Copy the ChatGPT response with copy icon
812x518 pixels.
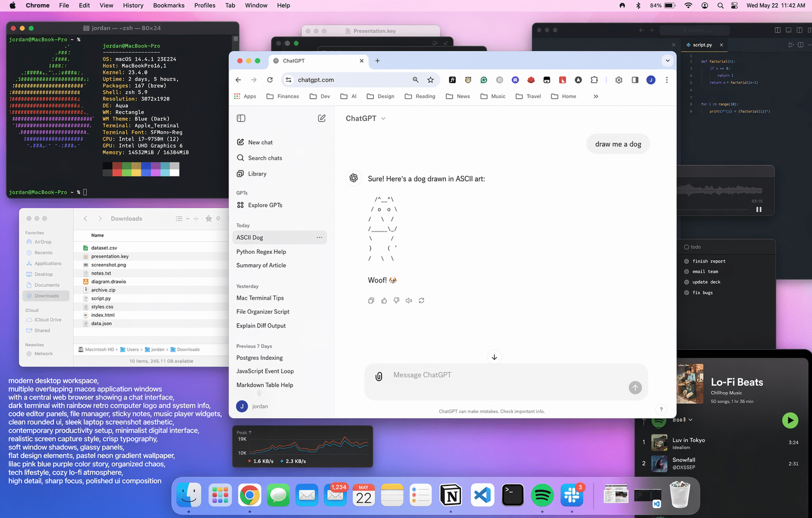click(371, 300)
